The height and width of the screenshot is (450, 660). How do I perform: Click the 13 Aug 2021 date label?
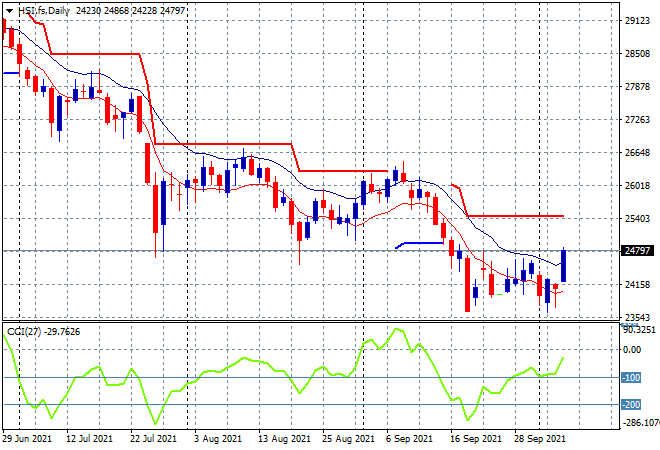pyautogui.click(x=284, y=439)
